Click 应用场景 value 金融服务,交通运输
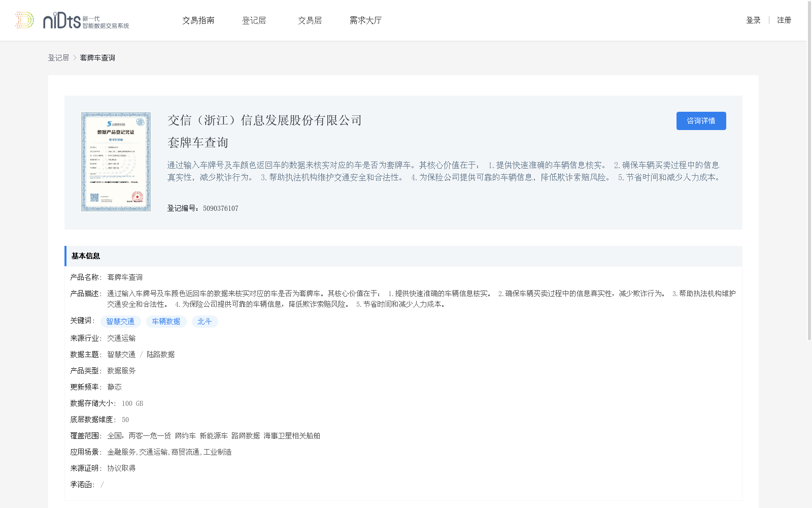Image resolution: width=812 pixels, height=508 pixels. (x=138, y=452)
